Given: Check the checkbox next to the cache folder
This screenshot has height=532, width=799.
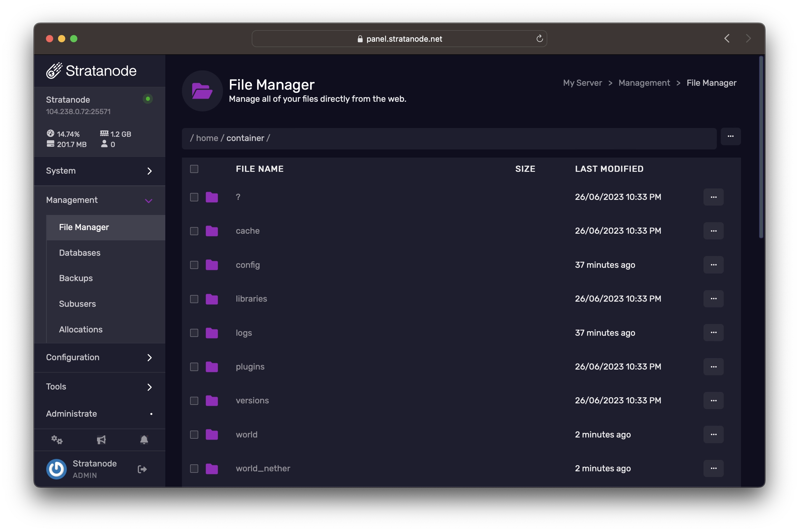Looking at the screenshot, I should [x=194, y=231].
